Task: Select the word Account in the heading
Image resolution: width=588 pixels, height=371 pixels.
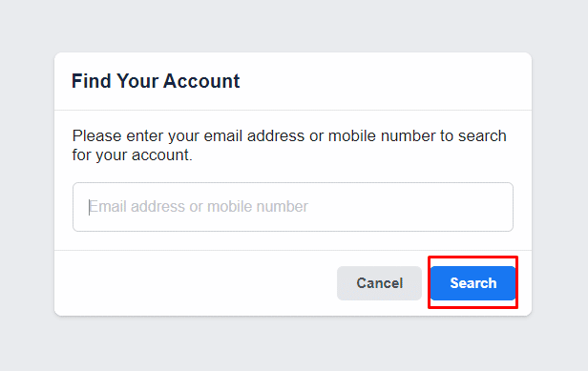Action: pyautogui.click(x=201, y=81)
